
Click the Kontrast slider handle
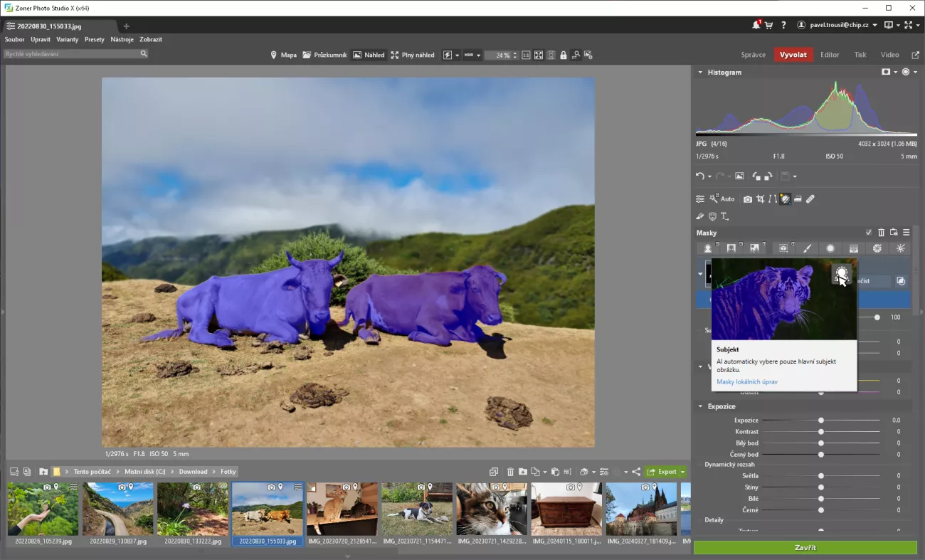[x=821, y=432]
